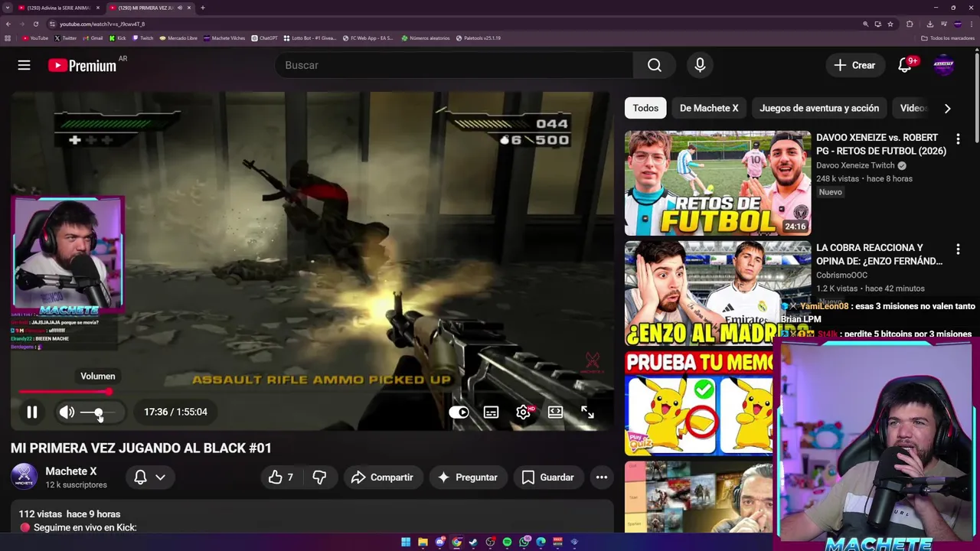Screen dimensions: 980x551
Task: Click the Compartir share button
Action: point(382,478)
